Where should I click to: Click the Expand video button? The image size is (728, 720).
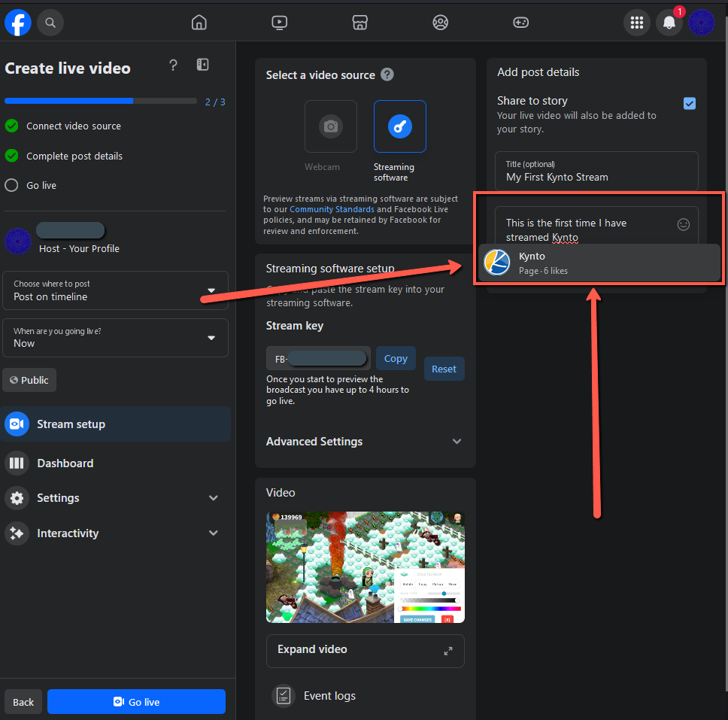(365, 651)
